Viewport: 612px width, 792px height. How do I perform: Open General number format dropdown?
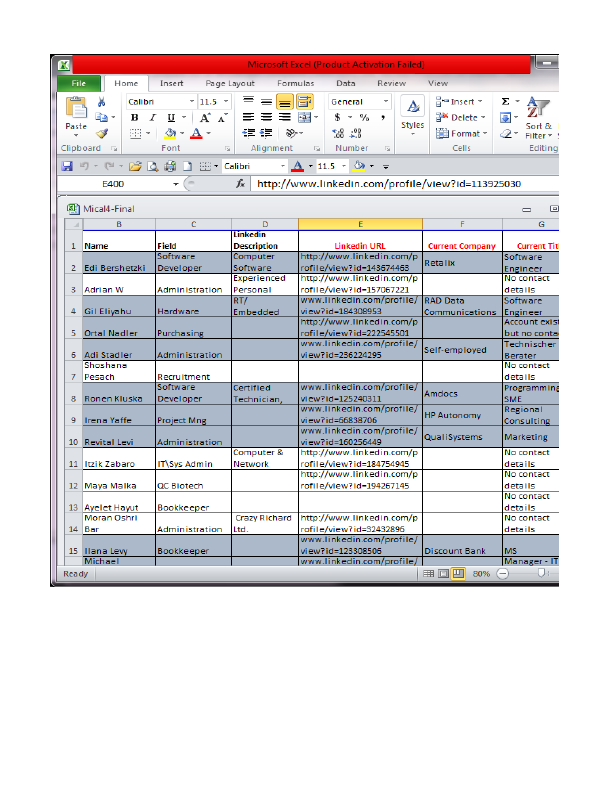tap(386, 102)
